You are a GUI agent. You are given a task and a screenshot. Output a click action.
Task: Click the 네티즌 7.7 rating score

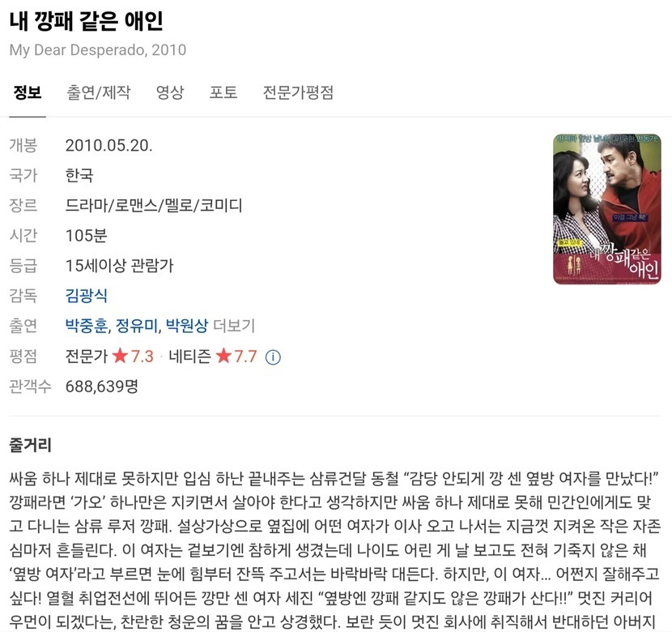coord(245,357)
